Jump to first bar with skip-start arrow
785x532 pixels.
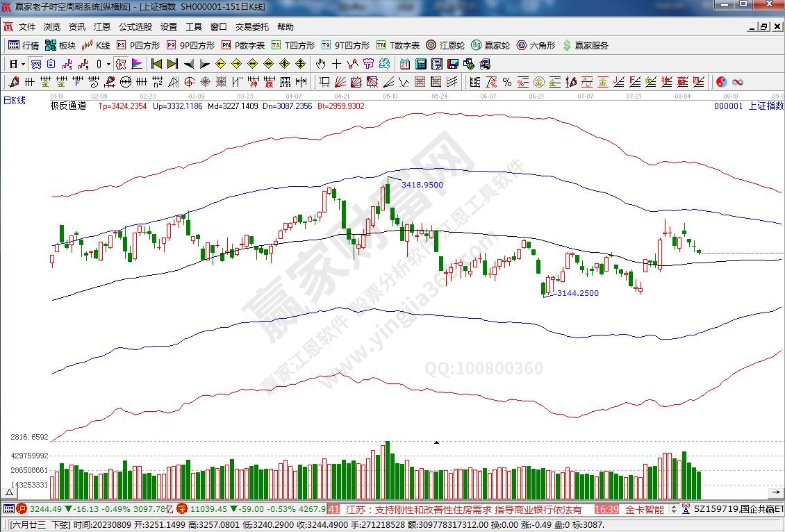click(156, 64)
